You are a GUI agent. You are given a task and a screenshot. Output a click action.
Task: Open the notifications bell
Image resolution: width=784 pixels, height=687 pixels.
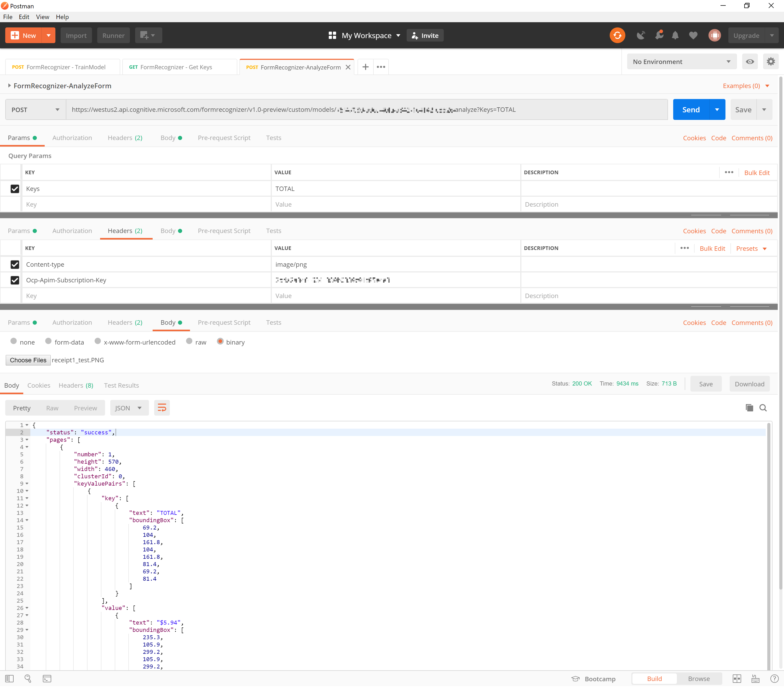coord(675,35)
